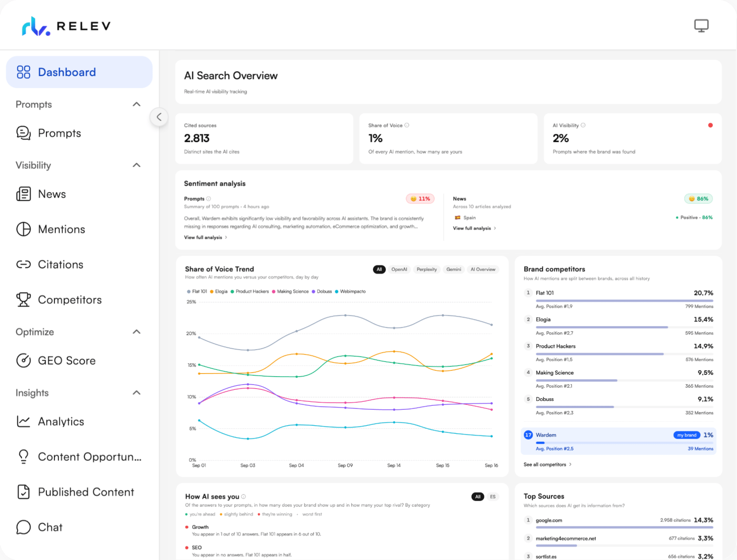Click the Competitors trophy icon
Image resolution: width=737 pixels, height=560 pixels.
tap(23, 299)
